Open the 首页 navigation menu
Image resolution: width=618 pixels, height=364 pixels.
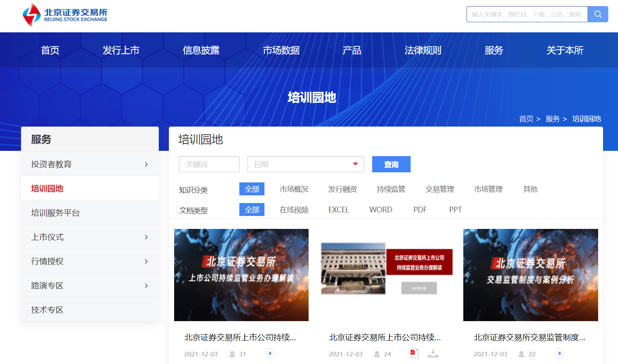(50, 50)
